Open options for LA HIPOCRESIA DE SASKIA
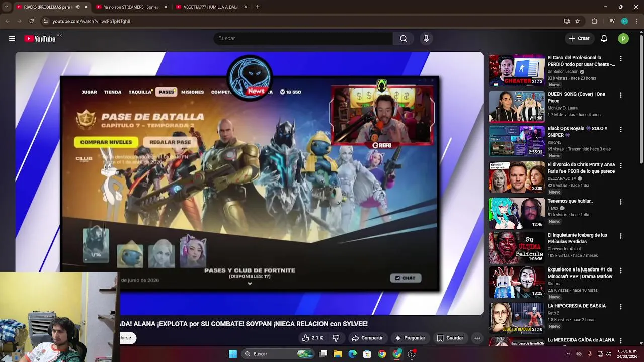The width and height of the screenshot is (644, 362). [620, 307]
